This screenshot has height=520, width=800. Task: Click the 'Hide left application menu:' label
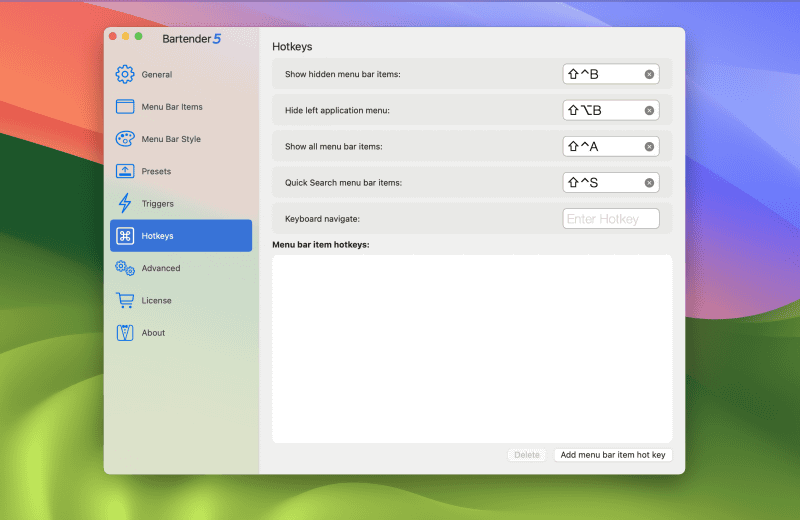click(x=337, y=110)
